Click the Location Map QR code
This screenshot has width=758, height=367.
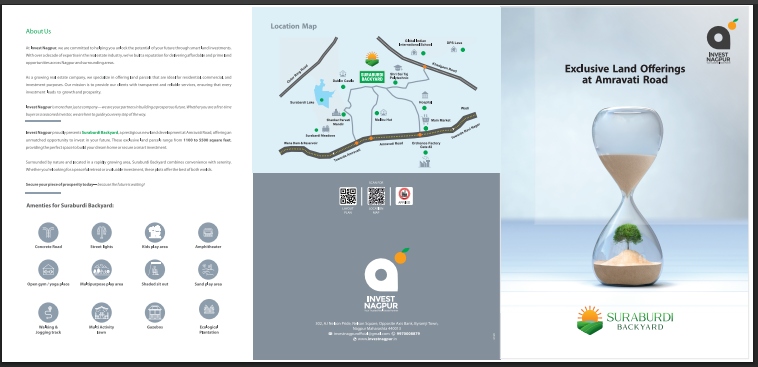376,196
